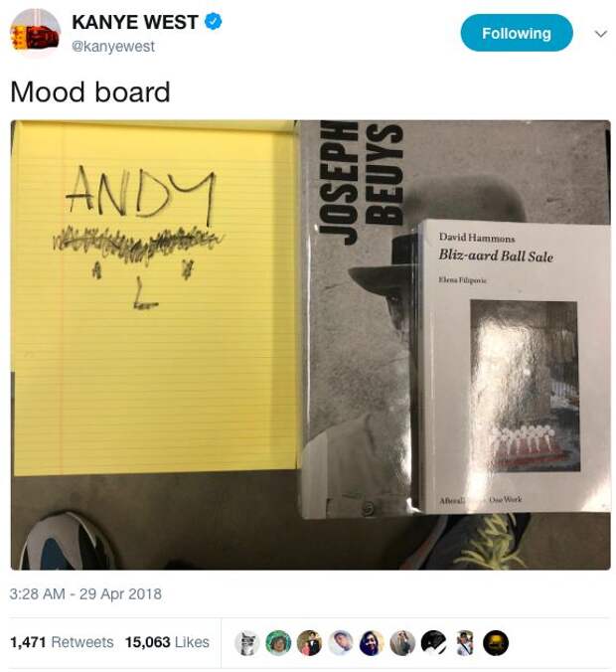The height and width of the screenshot is (672, 616).
Task: Open the third liker avatar with couple
Action: tap(309, 643)
